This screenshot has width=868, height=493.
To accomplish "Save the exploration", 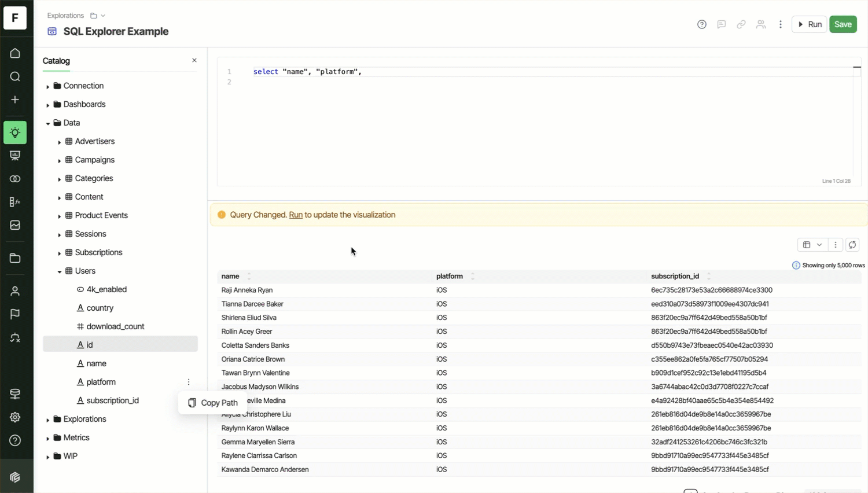I will click(x=843, y=24).
